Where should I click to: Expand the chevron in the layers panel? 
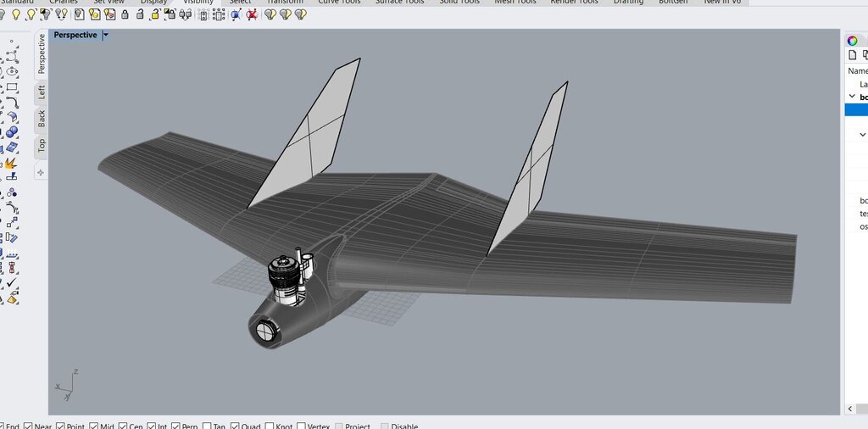click(862, 134)
